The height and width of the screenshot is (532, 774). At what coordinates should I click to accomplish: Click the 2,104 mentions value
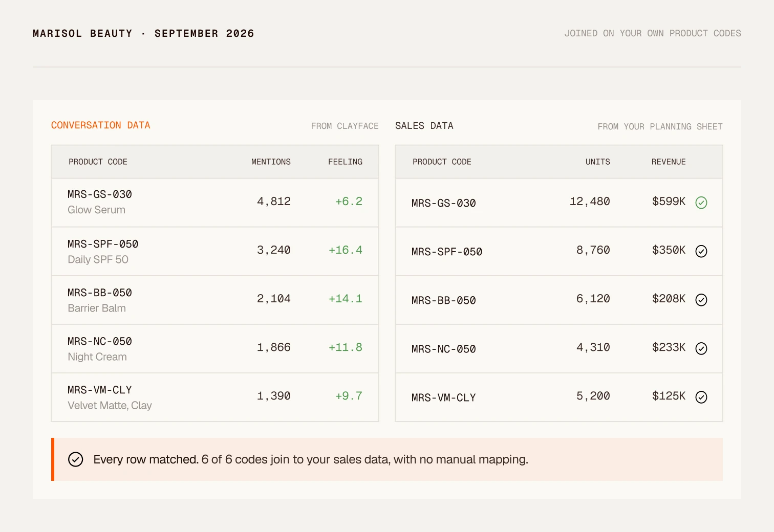tap(274, 299)
